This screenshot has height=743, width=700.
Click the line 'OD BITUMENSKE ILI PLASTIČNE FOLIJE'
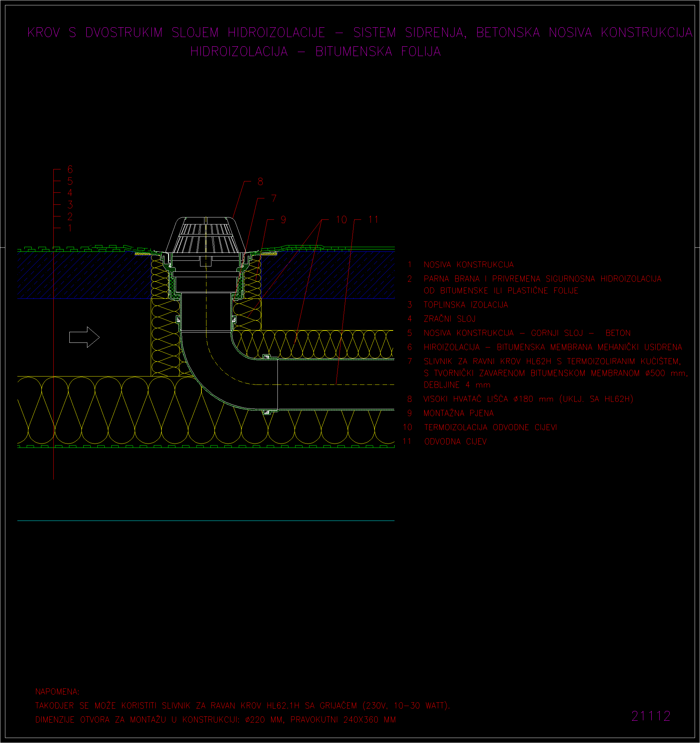click(501, 290)
